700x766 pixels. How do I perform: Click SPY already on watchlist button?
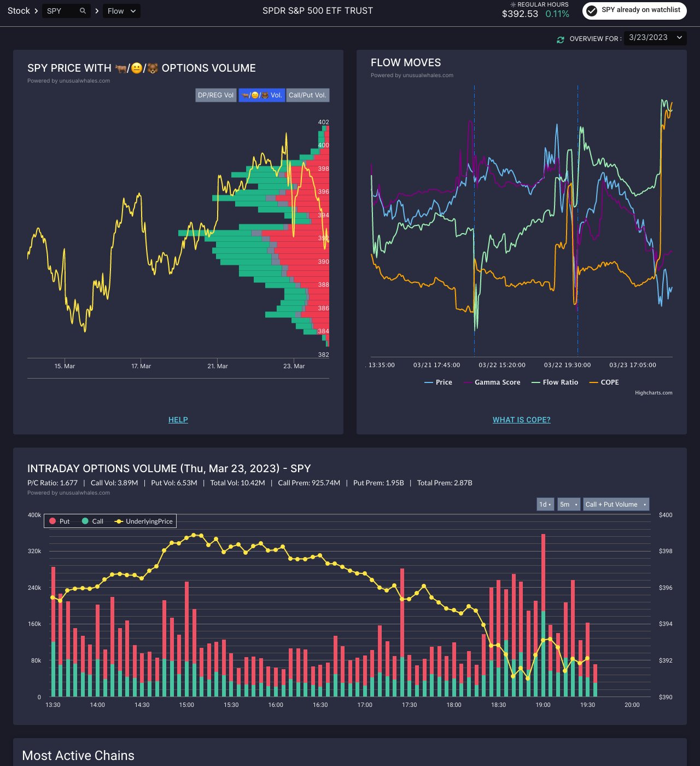pyautogui.click(x=634, y=10)
